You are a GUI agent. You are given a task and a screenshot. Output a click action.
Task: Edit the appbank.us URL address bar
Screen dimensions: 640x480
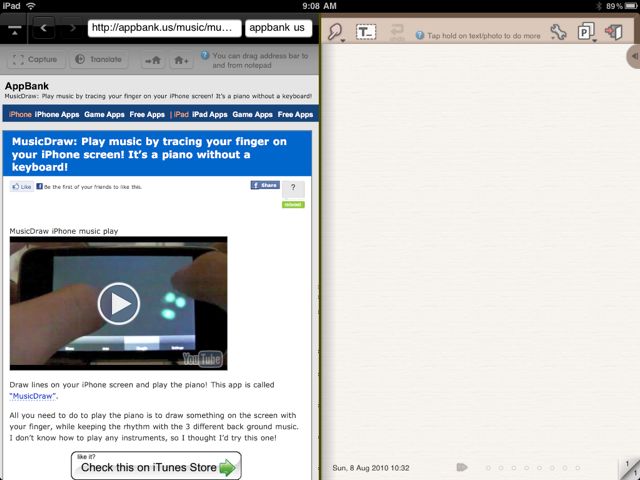point(164,28)
